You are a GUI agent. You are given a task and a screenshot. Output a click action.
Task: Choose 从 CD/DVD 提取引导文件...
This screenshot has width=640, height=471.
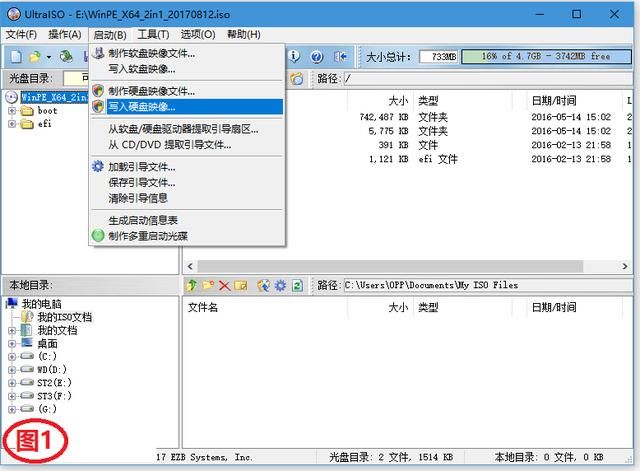pos(187,144)
